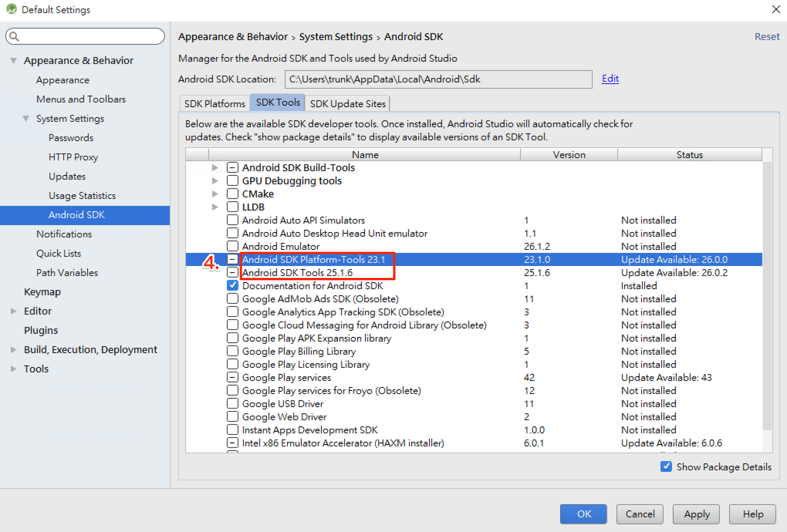Click the Android Studio logo icon

(12, 9)
